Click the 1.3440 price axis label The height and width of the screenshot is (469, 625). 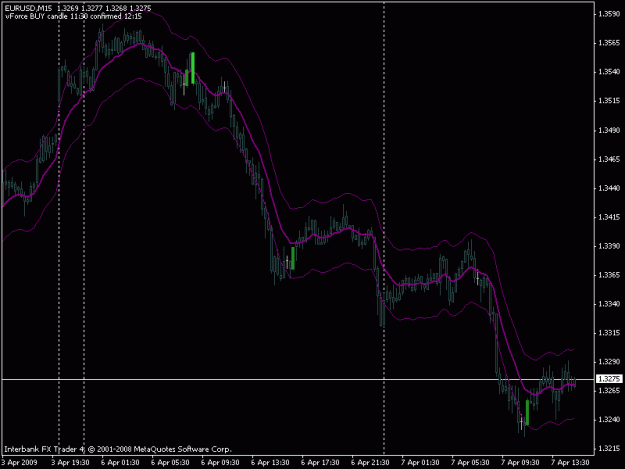coord(609,188)
